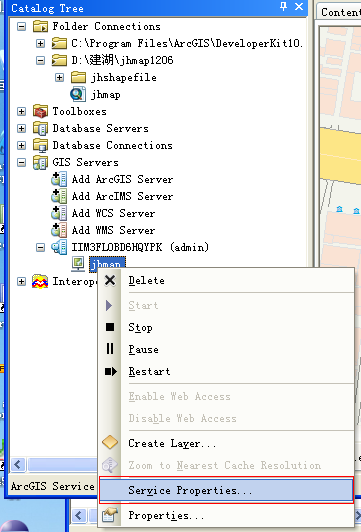Choose Delete from the context menu
This screenshot has width=361, height=532.
[226, 281]
